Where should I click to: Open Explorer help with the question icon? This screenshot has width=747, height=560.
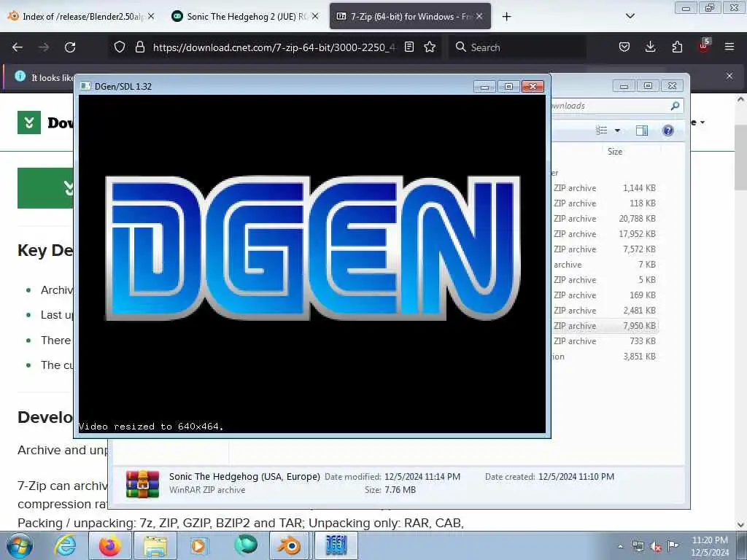coord(668,131)
